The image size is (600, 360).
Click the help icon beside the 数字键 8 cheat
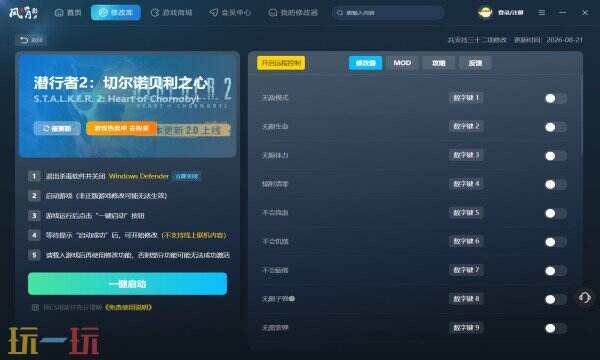(292, 299)
